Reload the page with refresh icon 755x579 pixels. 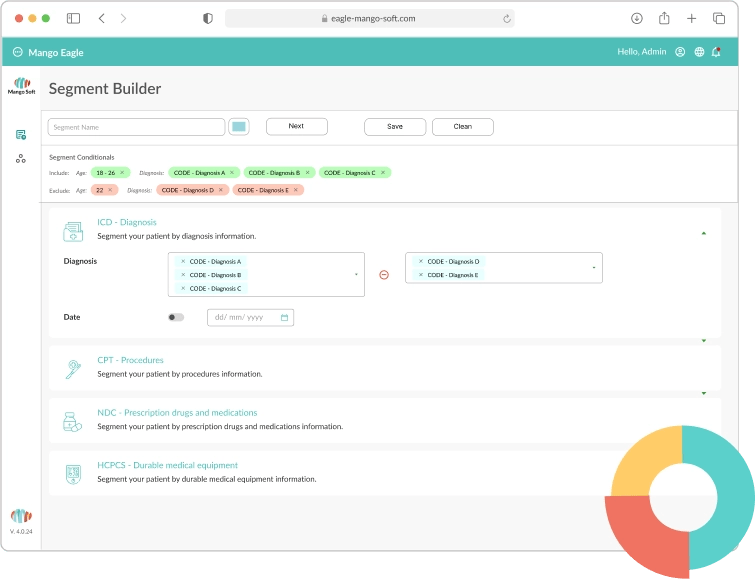coord(507,19)
